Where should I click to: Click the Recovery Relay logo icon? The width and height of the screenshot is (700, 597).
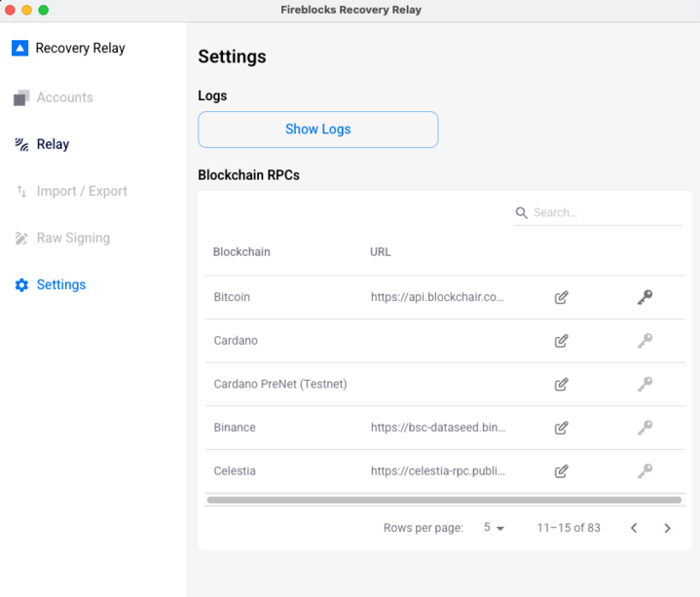(19, 49)
